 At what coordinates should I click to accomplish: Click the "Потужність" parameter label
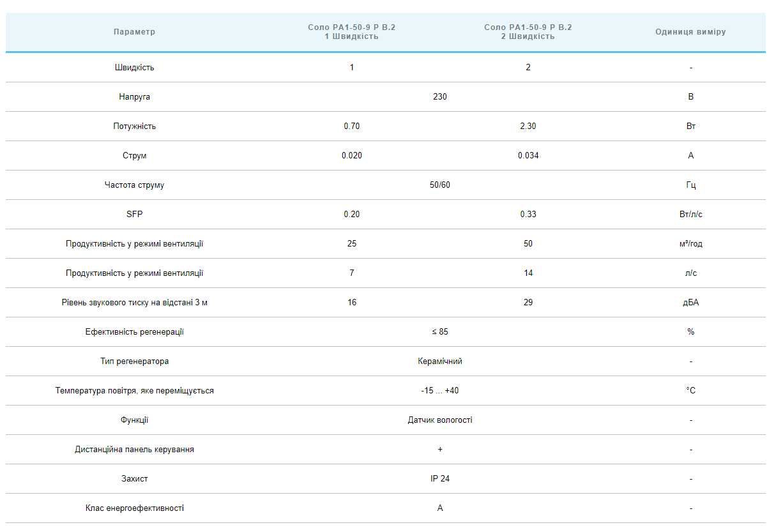[134, 126]
